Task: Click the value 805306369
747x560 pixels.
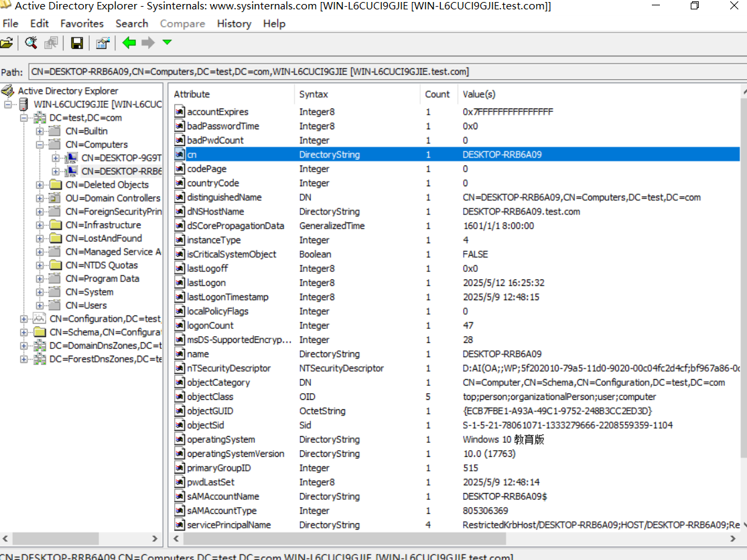Action: pyautogui.click(x=486, y=511)
